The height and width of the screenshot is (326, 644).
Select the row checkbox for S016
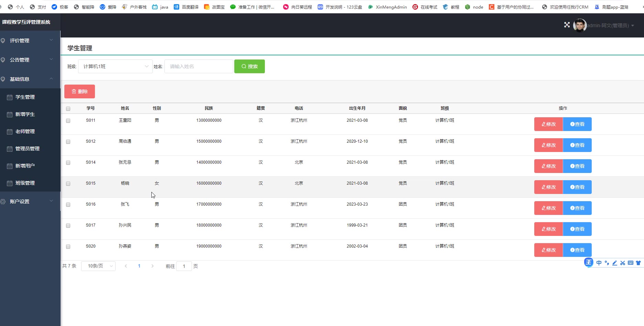tap(68, 205)
